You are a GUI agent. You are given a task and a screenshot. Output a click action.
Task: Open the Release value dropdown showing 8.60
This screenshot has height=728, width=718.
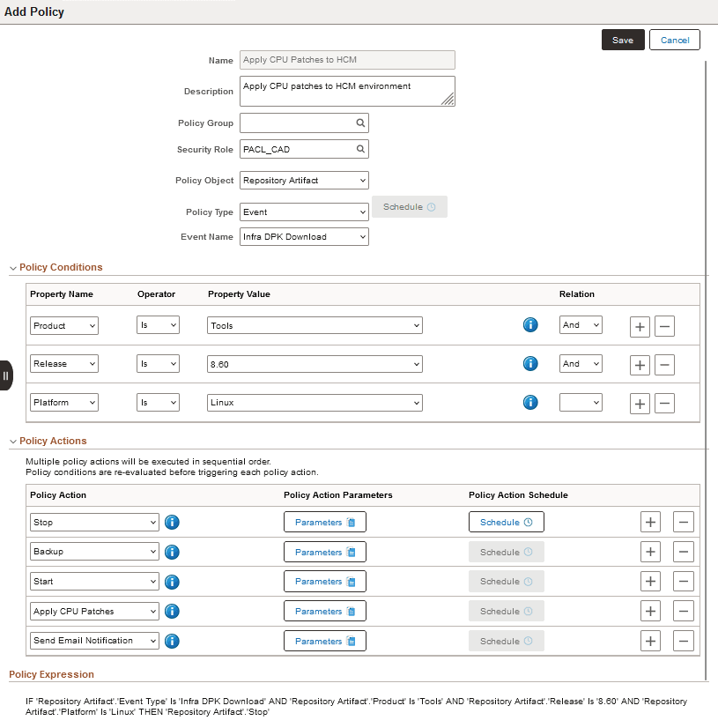[x=315, y=364]
